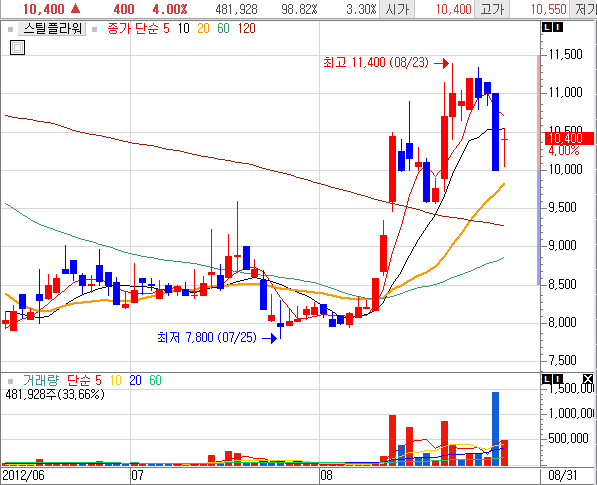
Task: Click the 종가 단순 moving-average label
Action: click(x=132, y=29)
